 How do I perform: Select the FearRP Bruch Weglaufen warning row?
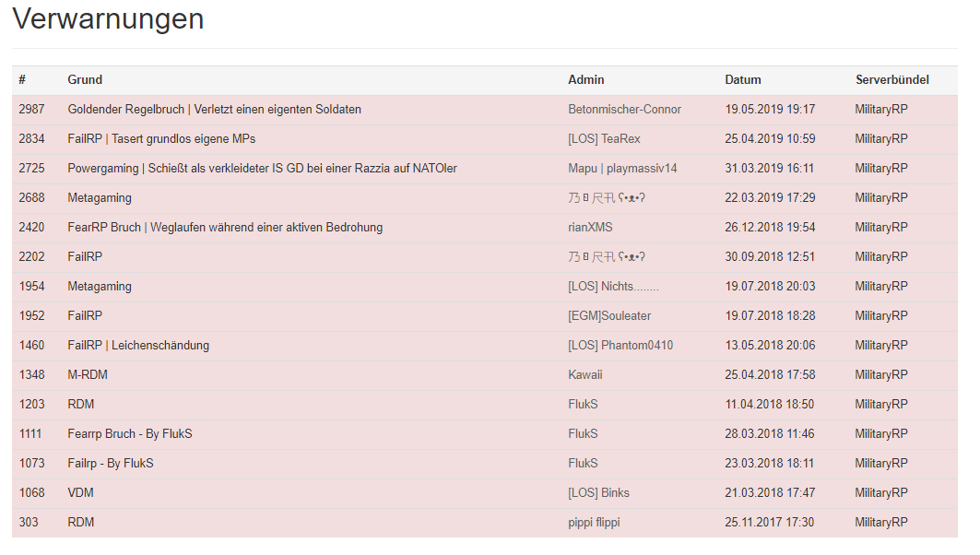coord(484,228)
